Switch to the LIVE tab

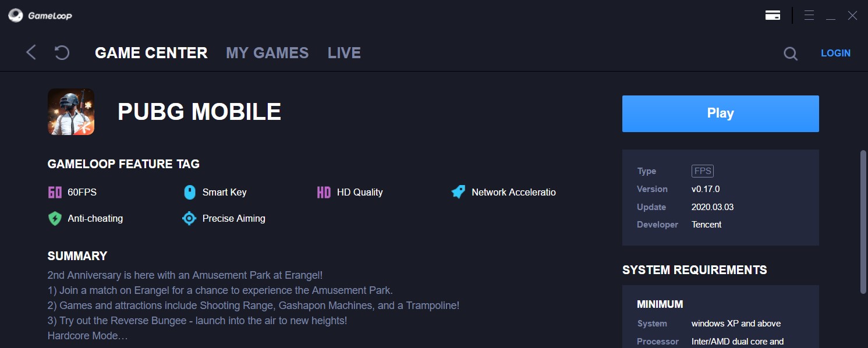[x=344, y=53]
